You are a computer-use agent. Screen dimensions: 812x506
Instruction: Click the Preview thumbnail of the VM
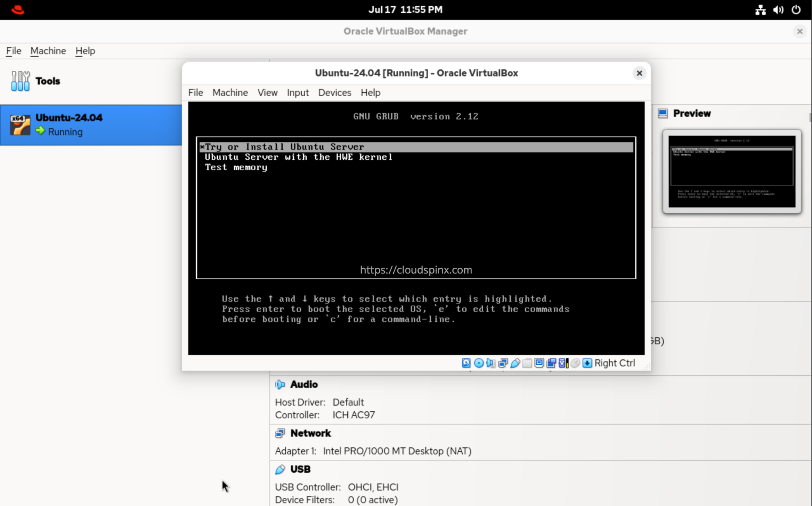pos(732,171)
